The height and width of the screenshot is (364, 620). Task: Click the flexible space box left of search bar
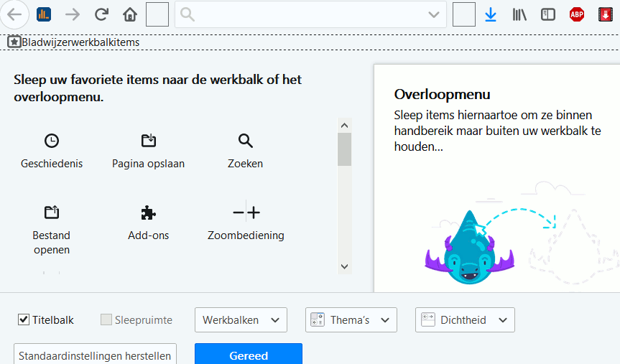point(157,14)
